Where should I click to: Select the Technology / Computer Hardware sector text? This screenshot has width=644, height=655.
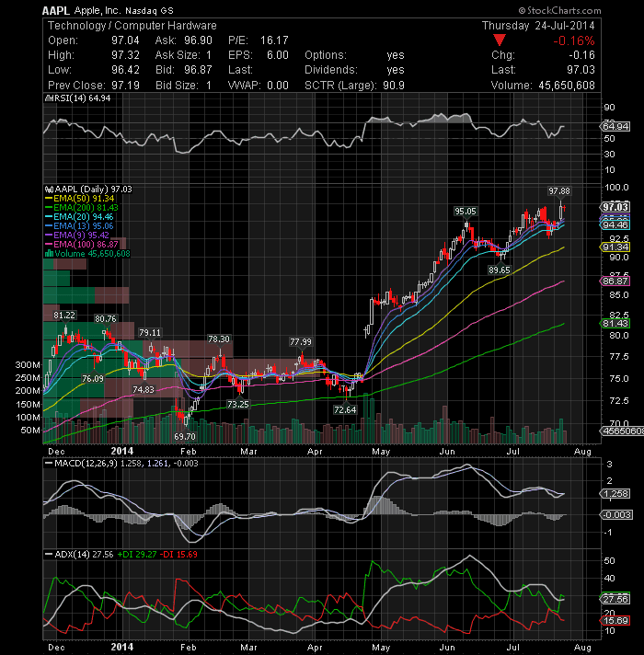(x=132, y=26)
